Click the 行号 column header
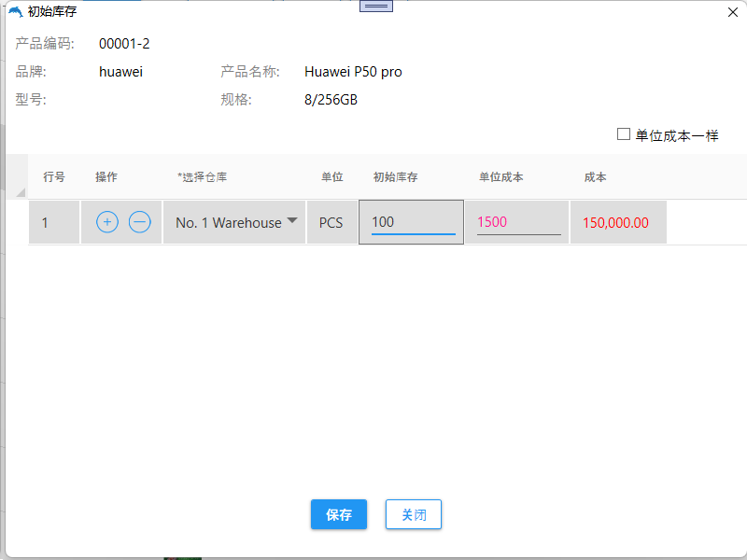The image size is (747, 560). (x=54, y=177)
